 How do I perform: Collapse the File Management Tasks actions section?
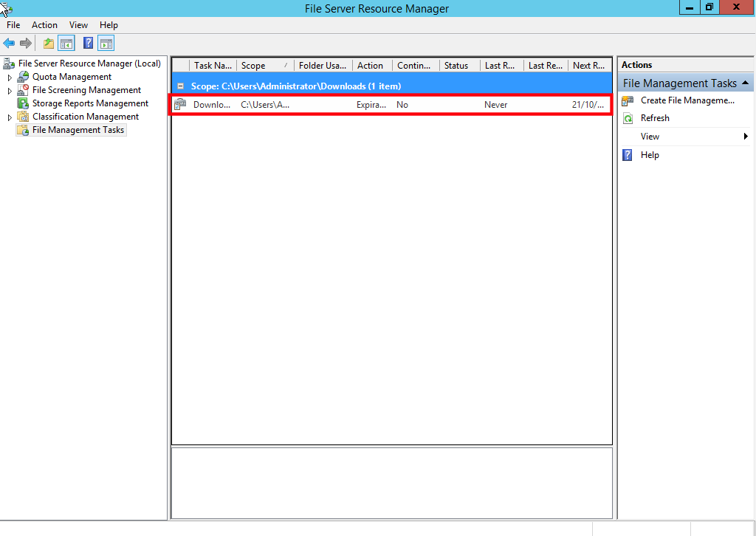click(745, 83)
